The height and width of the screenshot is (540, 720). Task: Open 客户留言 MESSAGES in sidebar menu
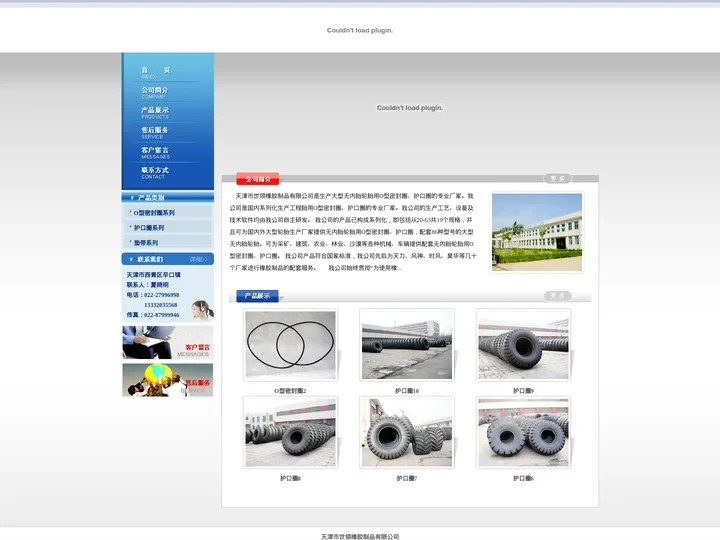click(x=155, y=152)
